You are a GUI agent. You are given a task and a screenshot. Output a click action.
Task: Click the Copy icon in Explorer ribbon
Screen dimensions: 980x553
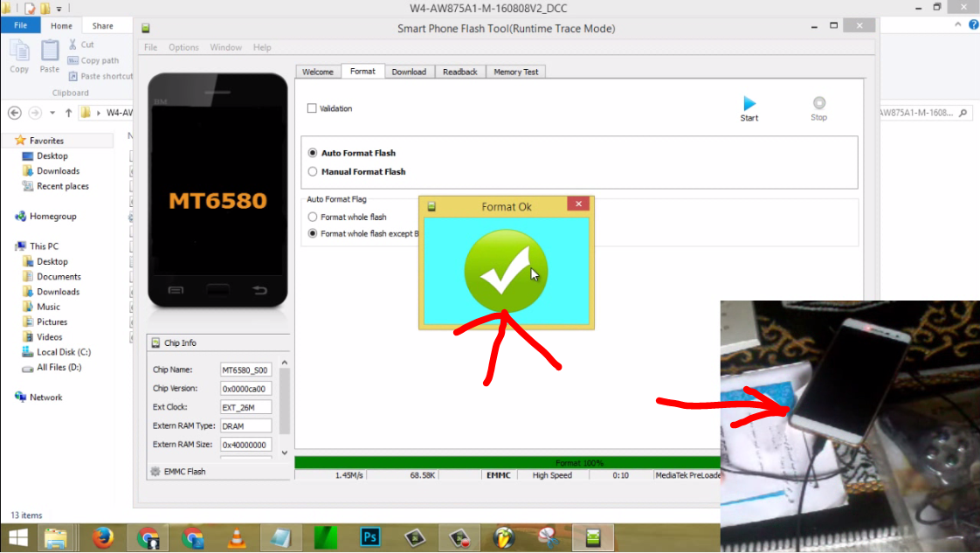click(18, 51)
